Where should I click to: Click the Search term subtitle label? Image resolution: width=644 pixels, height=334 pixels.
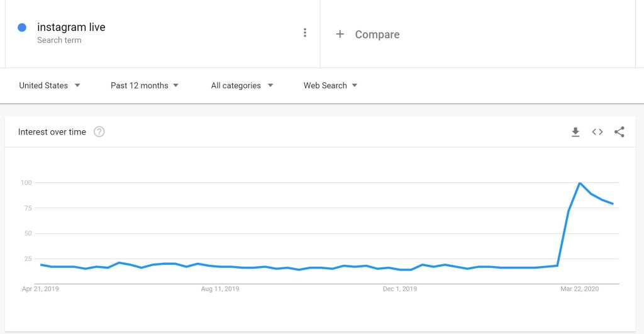59,40
